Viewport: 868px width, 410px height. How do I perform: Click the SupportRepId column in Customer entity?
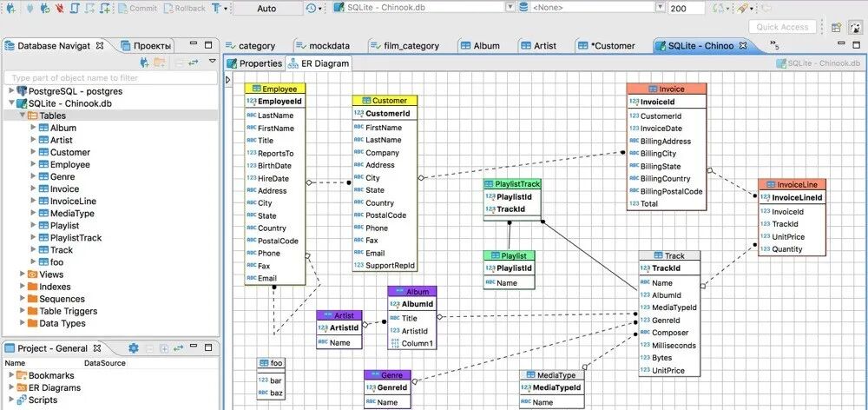tap(385, 266)
